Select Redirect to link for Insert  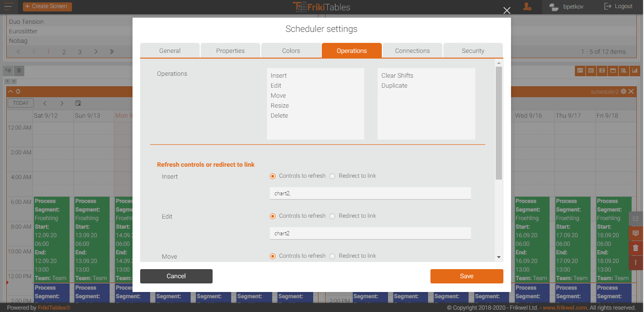tap(333, 176)
